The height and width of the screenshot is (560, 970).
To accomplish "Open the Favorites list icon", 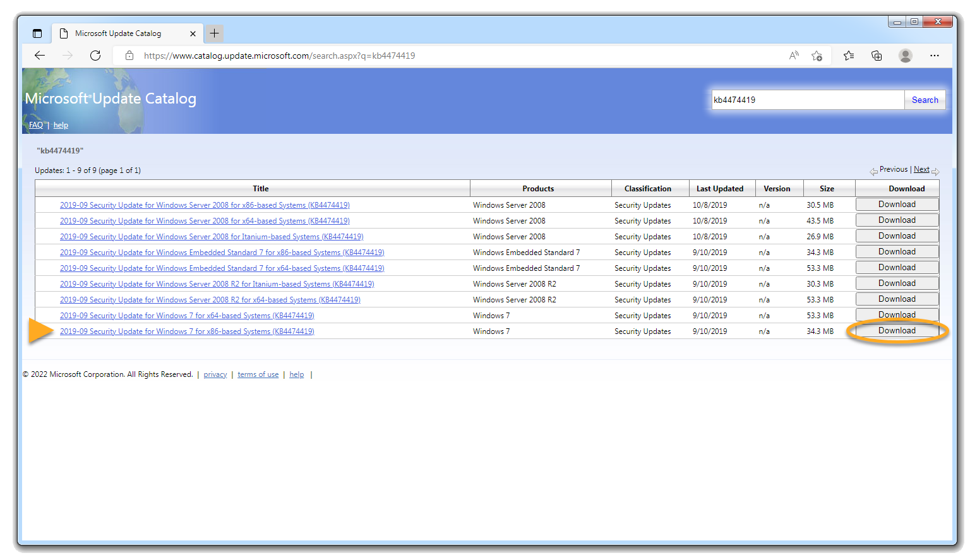I will point(849,56).
